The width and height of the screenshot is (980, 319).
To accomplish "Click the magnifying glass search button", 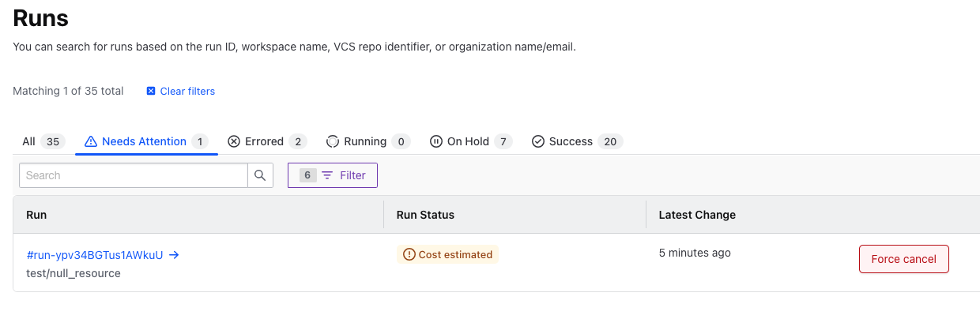I will [x=260, y=175].
